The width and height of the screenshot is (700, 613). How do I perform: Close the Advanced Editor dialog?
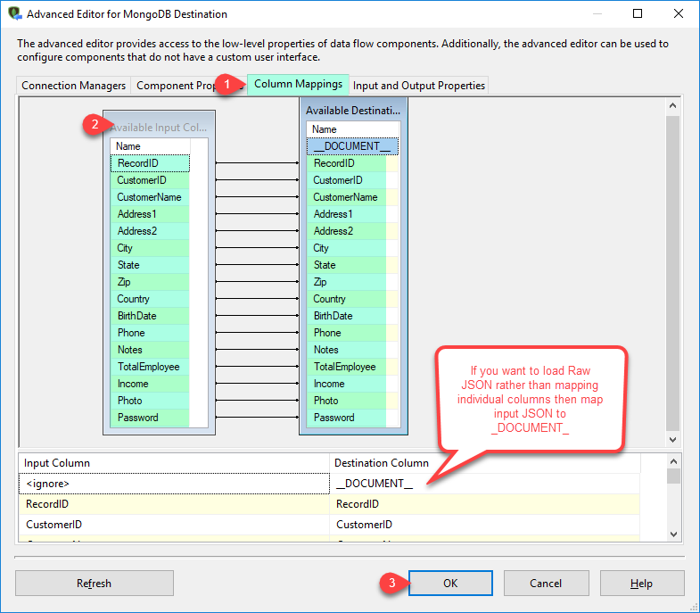tap(678, 13)
